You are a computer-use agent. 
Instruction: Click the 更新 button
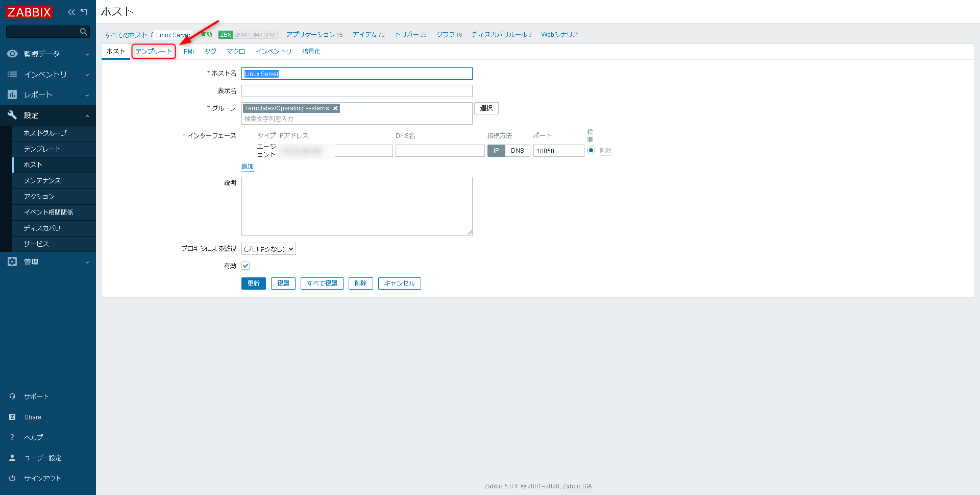254,284
